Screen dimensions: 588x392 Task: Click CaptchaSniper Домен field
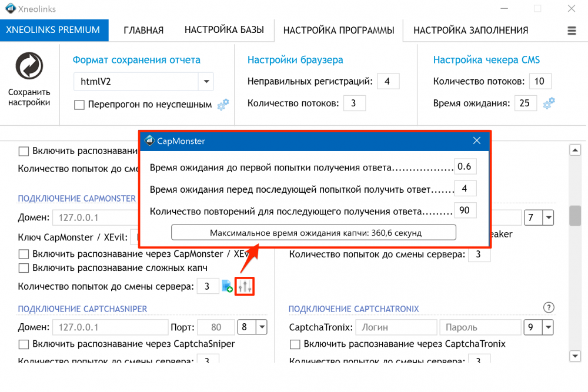tap(111, 327)
